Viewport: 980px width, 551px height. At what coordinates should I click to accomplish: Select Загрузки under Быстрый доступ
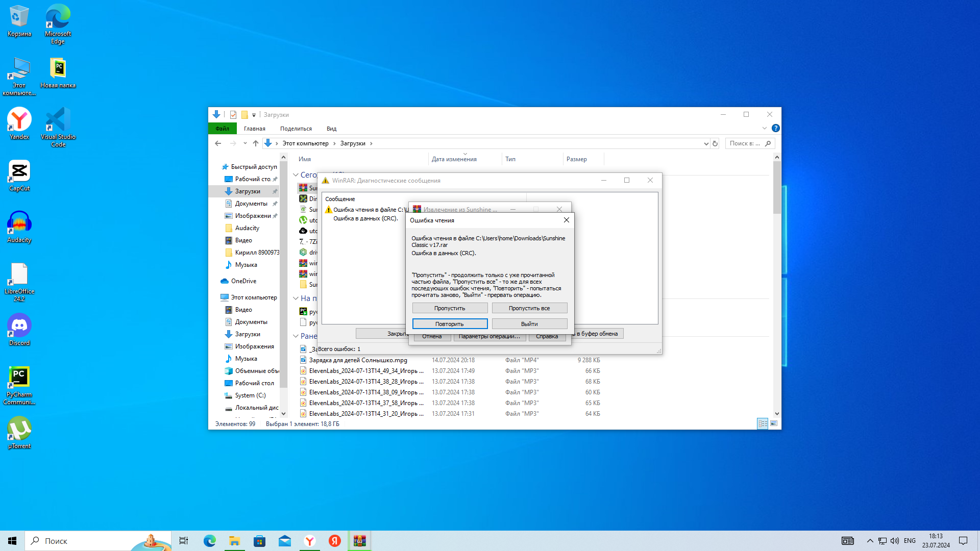click(x=248, y=191)
